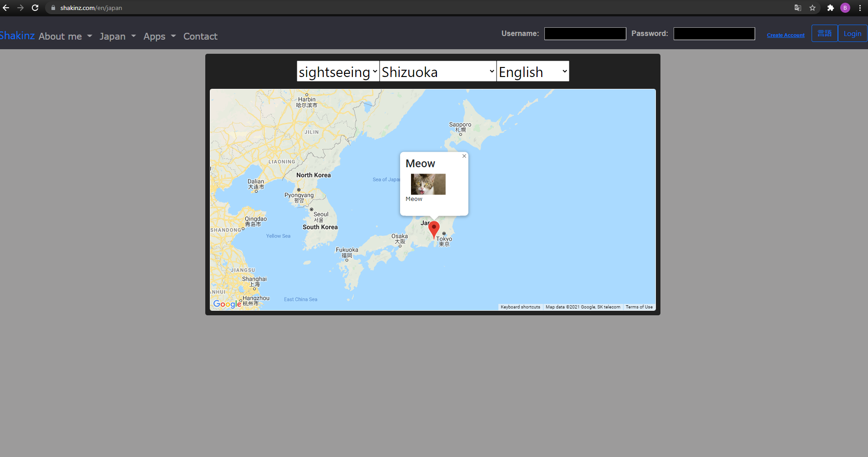The width and height of the screenshot is (868, 457).
Task: Click the Username input field
Action: (585, 34)
